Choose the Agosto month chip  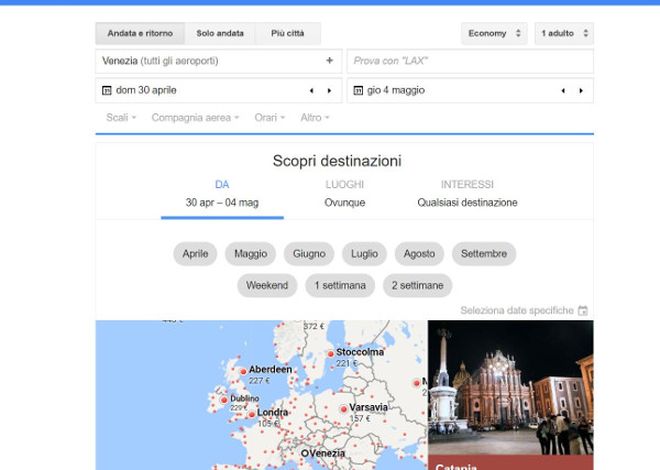419,254
